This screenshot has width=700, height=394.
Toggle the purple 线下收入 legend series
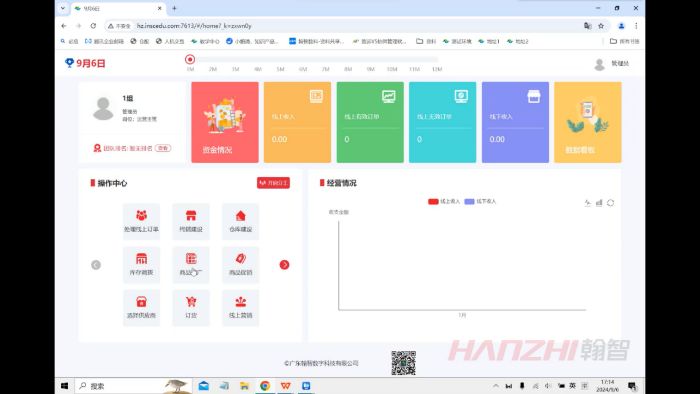(x=480, y=202)
